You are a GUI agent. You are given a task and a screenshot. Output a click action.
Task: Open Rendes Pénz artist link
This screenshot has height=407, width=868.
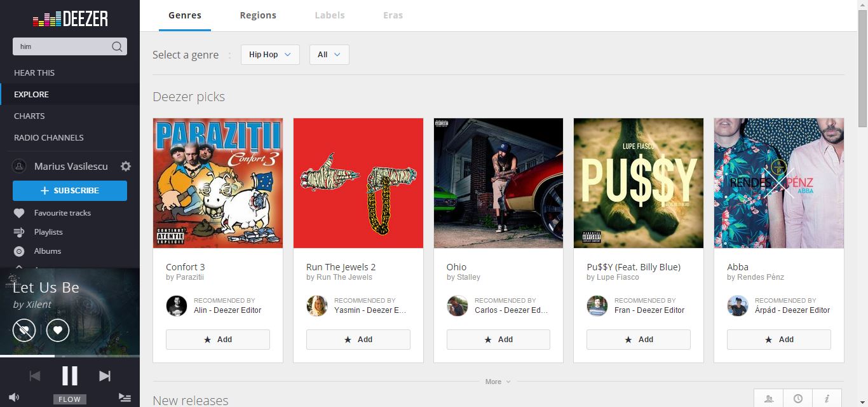[x=760, y=277]
